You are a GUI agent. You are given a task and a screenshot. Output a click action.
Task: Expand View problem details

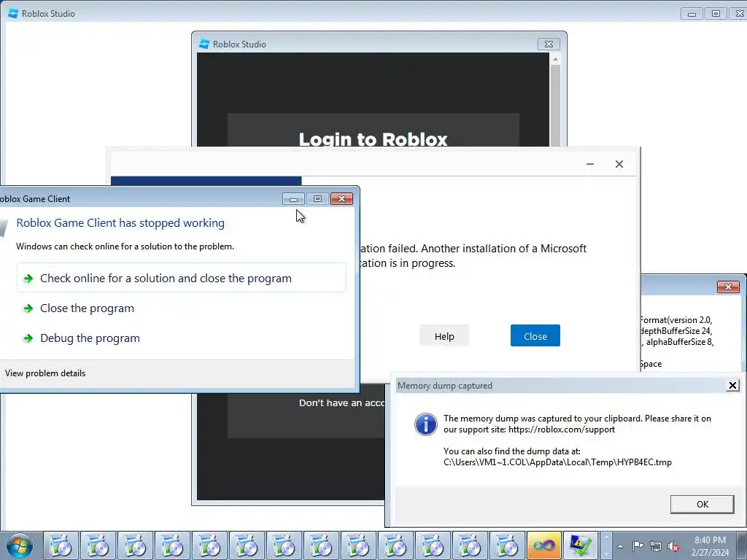[45, 373]
